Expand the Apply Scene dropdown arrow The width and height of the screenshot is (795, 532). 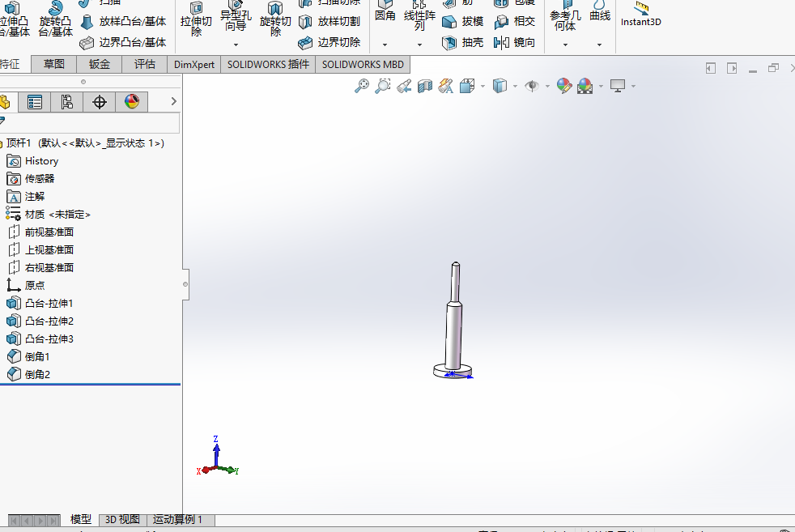point(601,86)
